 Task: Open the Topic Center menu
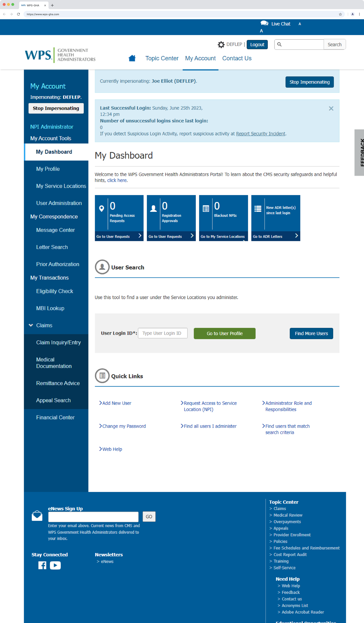click(162, 58)
